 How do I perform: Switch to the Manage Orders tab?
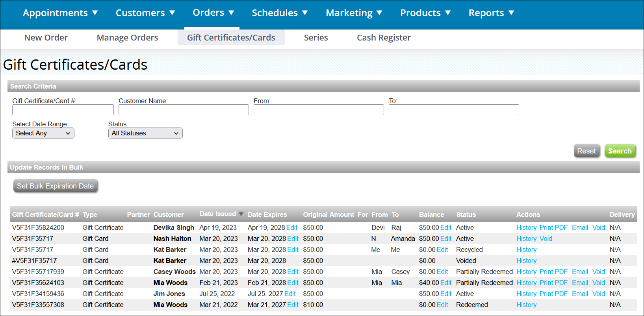click(127, 38)
